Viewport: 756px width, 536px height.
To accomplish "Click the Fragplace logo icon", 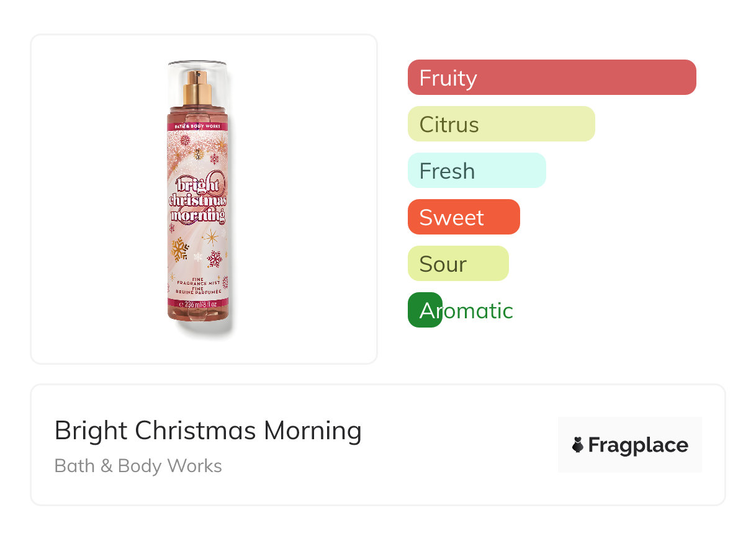I will (578, 445).
